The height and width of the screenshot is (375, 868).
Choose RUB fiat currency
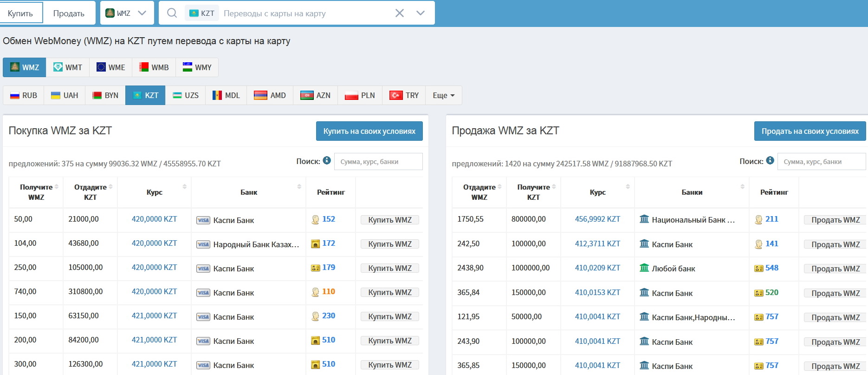24,95
